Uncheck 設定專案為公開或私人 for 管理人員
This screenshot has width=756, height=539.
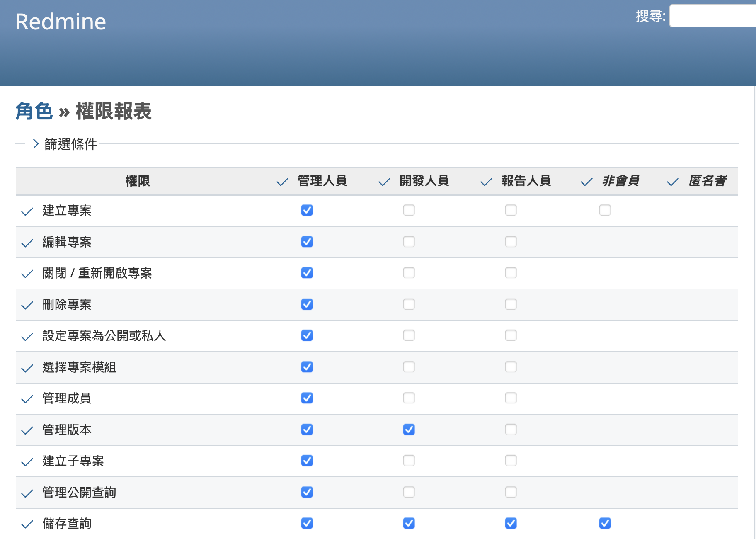(307, 335)
